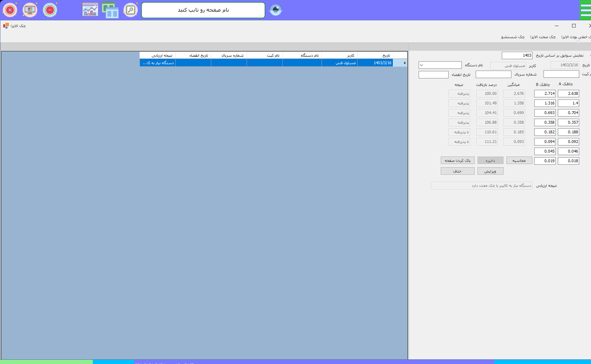The image size is (591, 364).
Task: Click the red minus minimize icon
Action: tap(50, 10)
